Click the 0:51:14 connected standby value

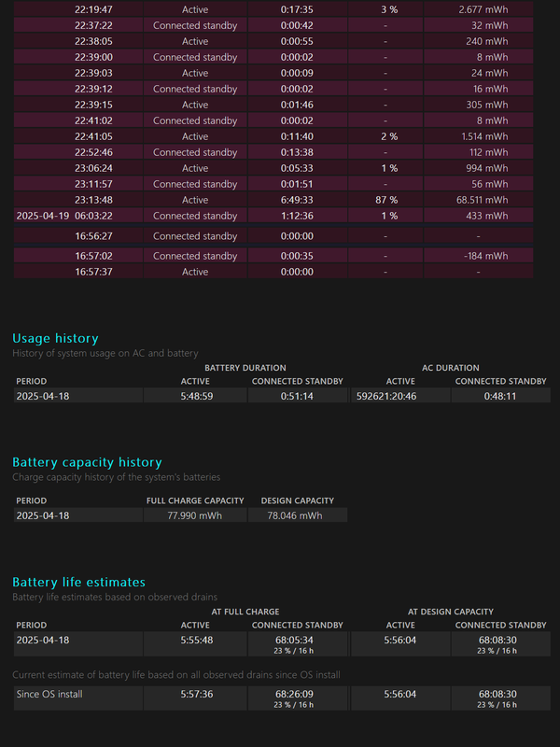(297, 396)
